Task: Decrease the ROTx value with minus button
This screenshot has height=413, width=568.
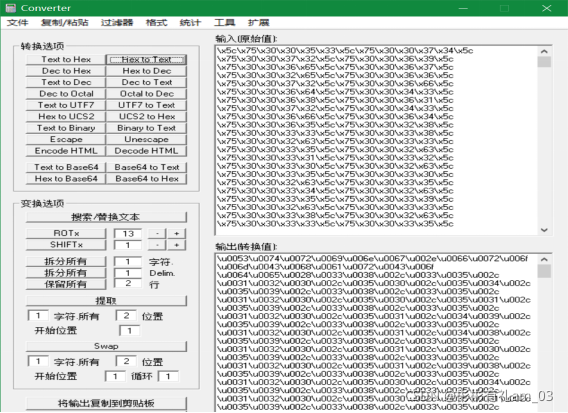Action: (x=157, y=234)
